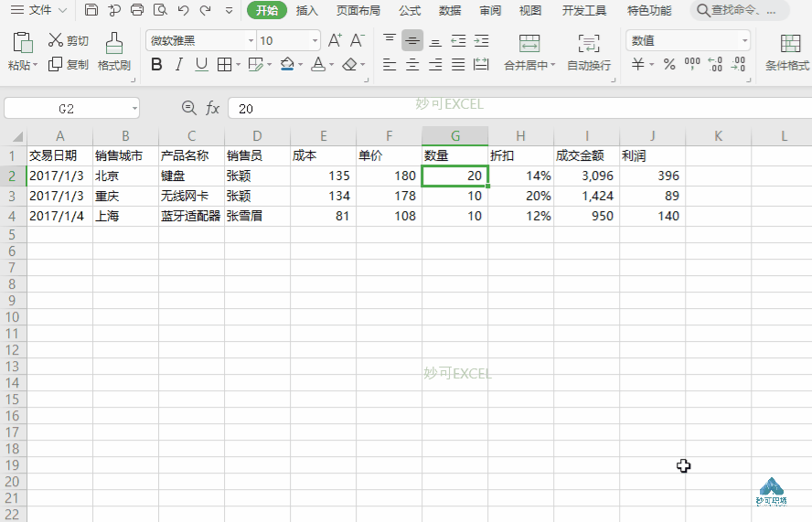Decrease decimal places icon
812x522 pixels.
pyautogui.click(x=739, y=64)
